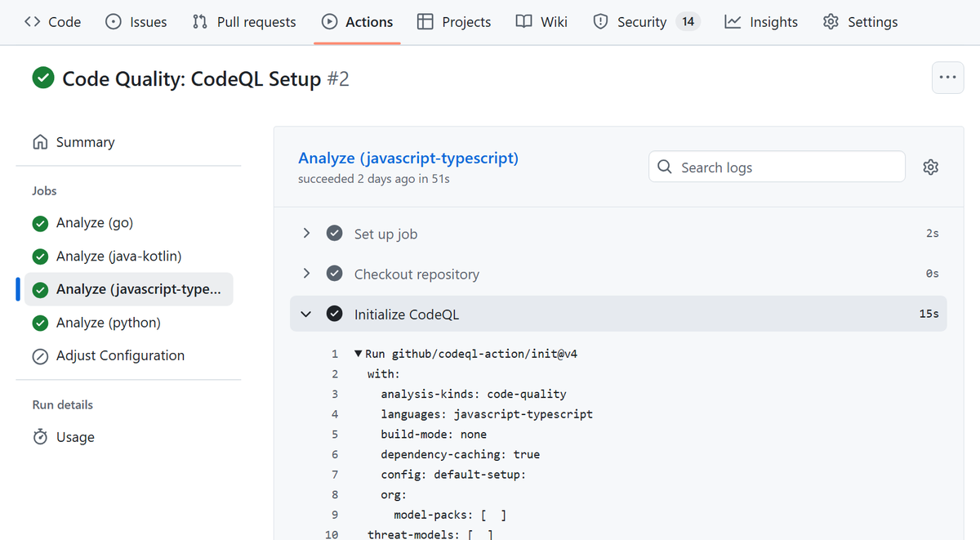Viewport: 980px width, 540px height.
Task: Click into the Search logs field
Action: [x=784, y=167]
